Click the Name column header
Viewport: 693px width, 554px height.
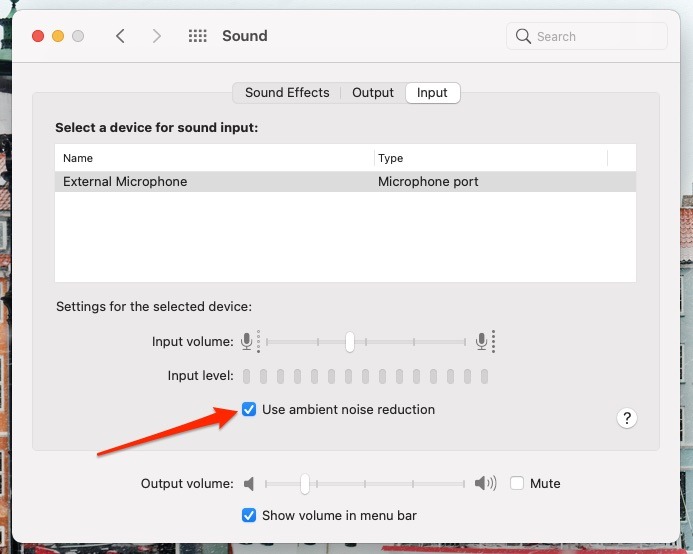[214, 158]
